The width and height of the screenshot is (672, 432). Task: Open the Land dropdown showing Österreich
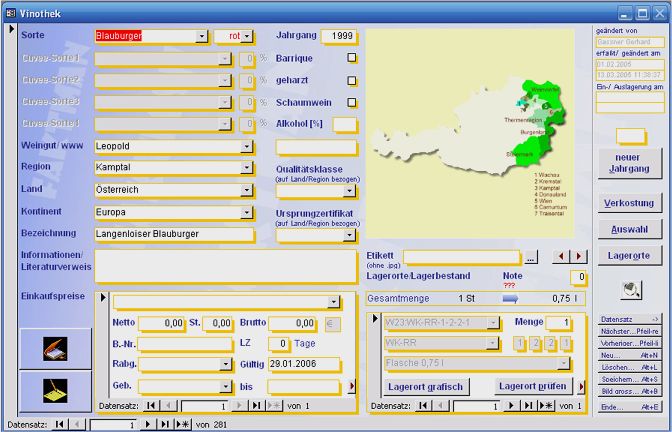coord(246,190)
